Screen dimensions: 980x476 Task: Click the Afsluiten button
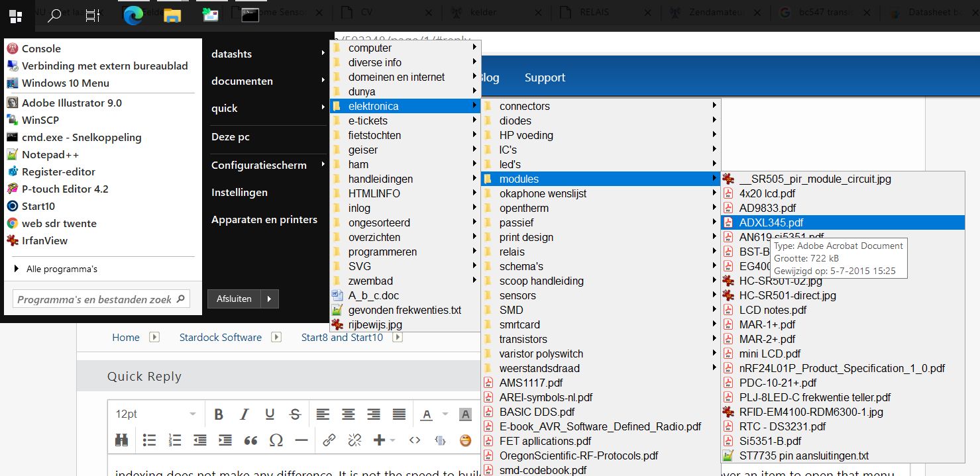tap(234, 299)
